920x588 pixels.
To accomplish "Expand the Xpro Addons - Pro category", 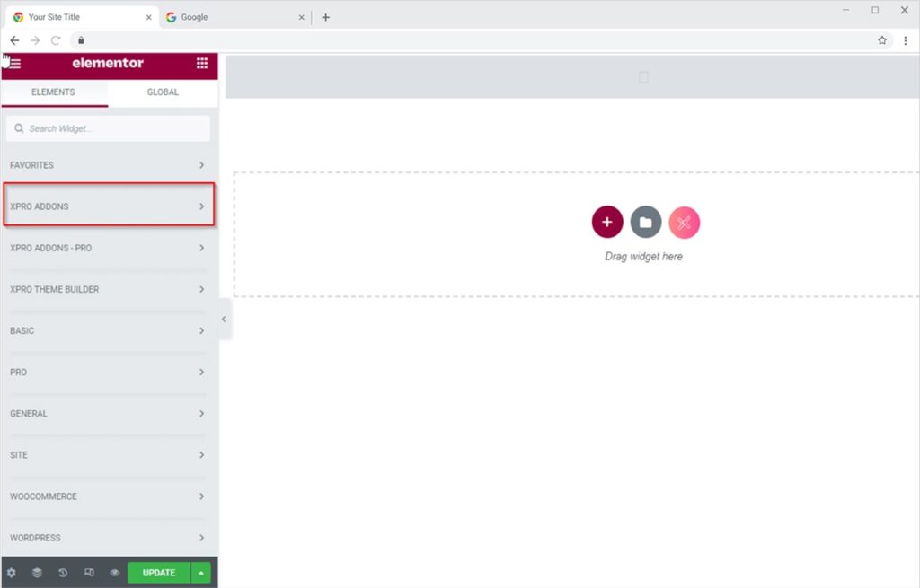I will click(108, 248).
